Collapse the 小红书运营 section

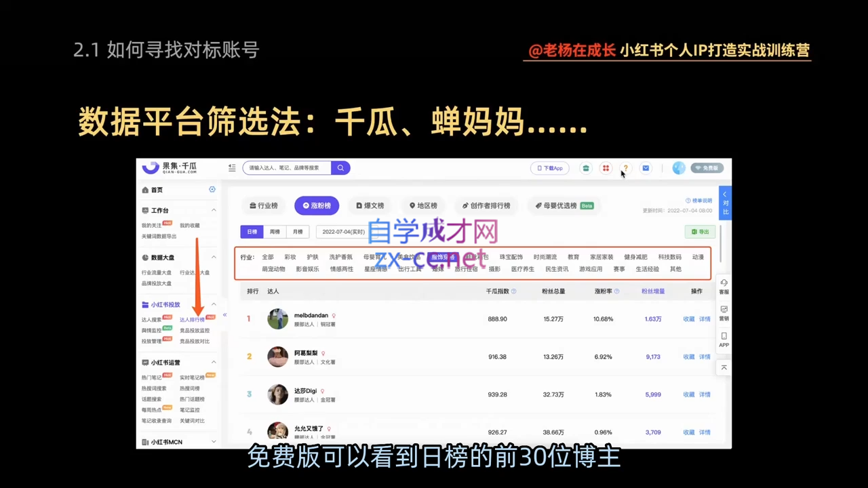[214, 363]
